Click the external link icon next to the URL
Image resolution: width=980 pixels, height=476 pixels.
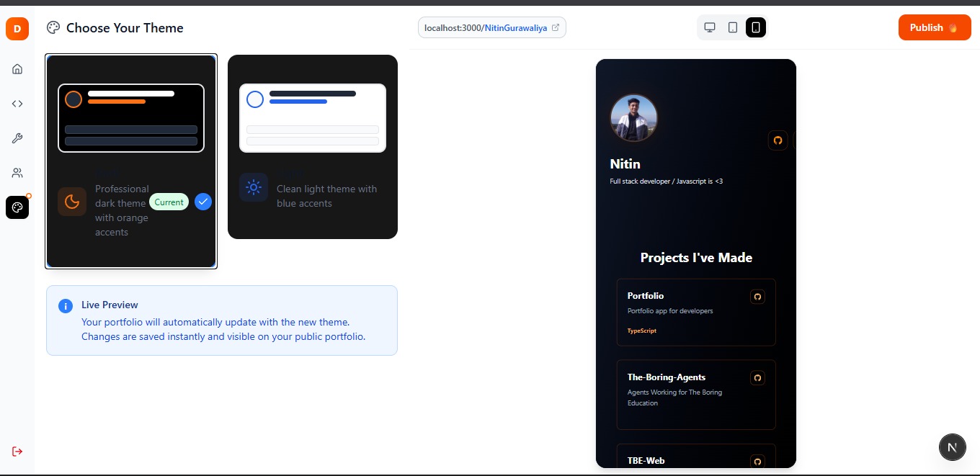point(555,27)
